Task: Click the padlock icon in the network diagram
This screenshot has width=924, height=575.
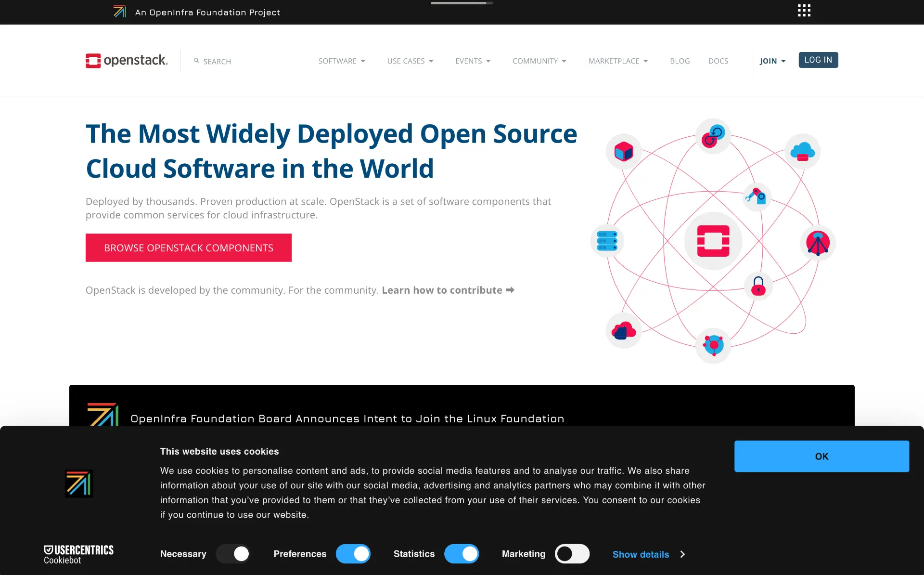Action: [757, 286]
